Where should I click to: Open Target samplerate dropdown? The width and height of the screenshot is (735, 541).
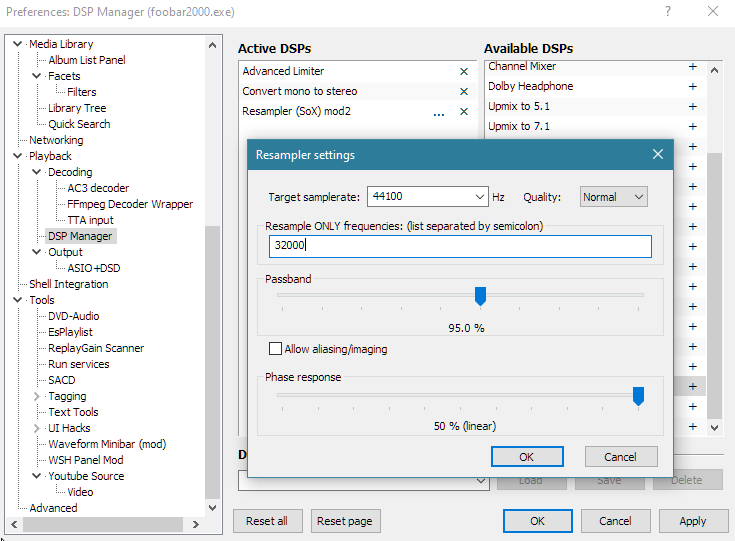pos(480,197)
